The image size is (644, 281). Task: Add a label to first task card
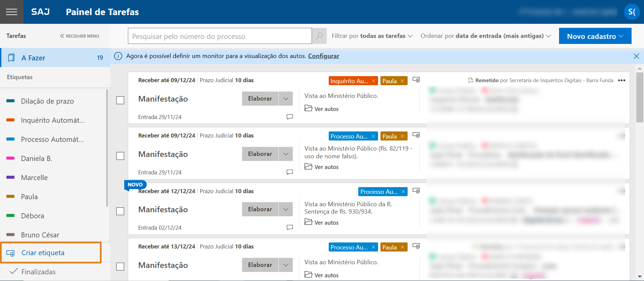[x=416, y=80]
